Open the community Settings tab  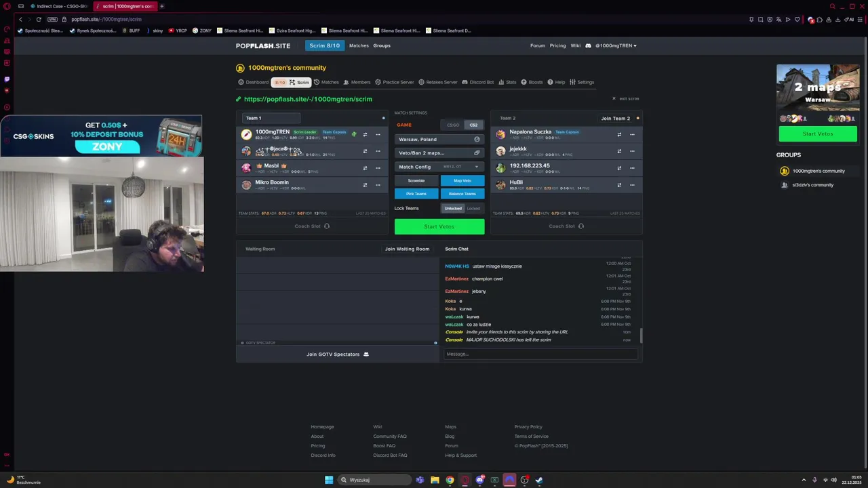pyautogui.click(x=582, y=82)
